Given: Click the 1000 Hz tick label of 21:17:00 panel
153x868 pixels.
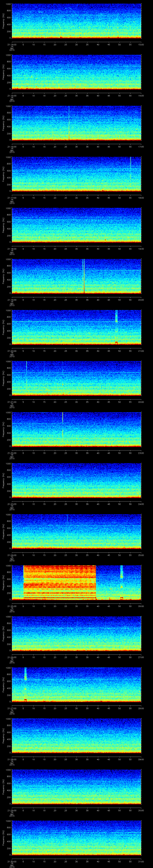Looking at the screenshot, I should pyautogui.click(x=8, y=157).
